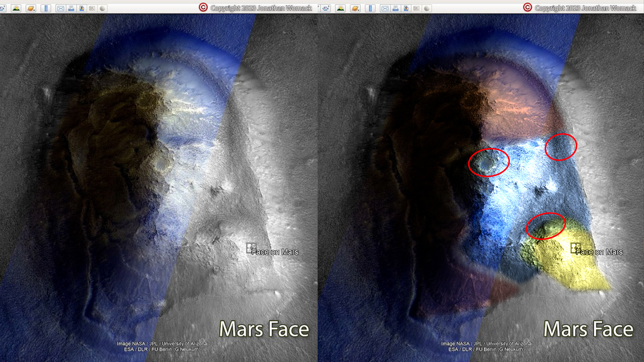644x362 pixels.
Task: Select the ruler tool in right panel
Action: point(370,8)
